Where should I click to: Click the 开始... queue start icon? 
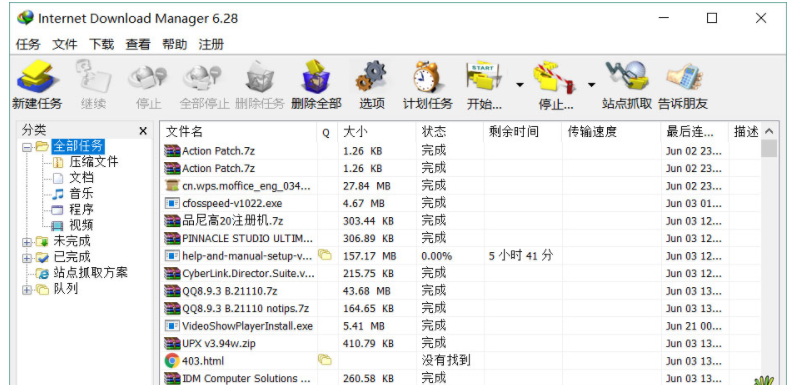pyautogui.click(x=484, y=77)
